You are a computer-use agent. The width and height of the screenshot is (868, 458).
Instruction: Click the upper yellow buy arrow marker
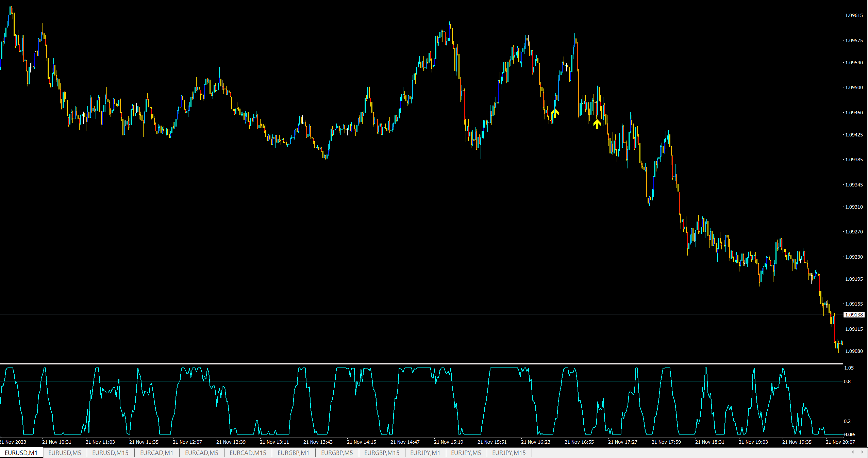tap(555, 113)
